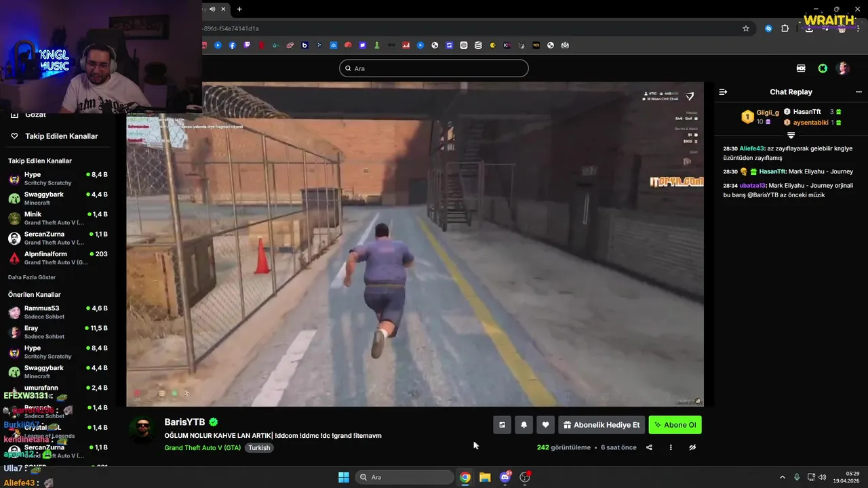Screen dimensions: 868x488
Task: Open the user profile avatar menu
Action: [x=843, y=68]
